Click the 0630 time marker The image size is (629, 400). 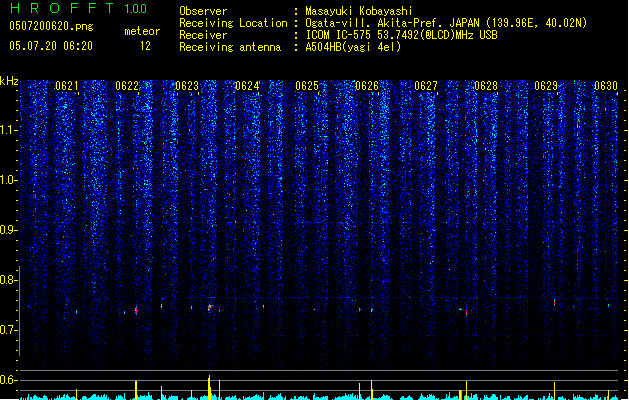coord(606,86)
